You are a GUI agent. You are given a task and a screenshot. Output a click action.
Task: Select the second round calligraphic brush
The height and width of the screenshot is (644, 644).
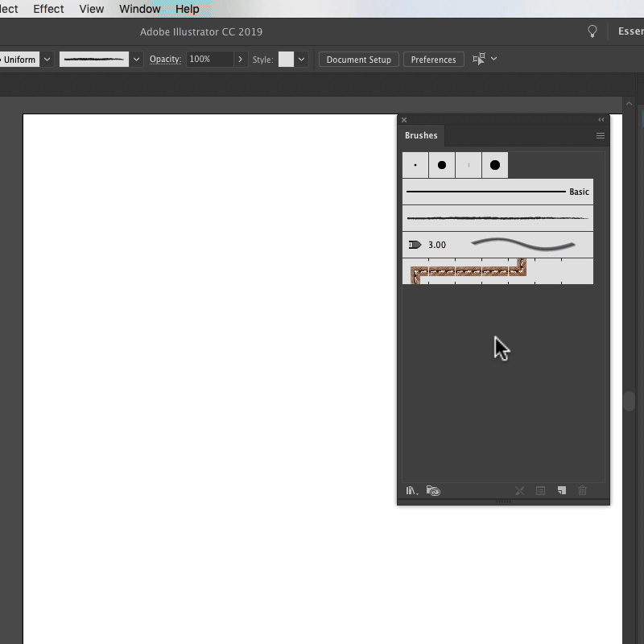click(x=442, y=165)
